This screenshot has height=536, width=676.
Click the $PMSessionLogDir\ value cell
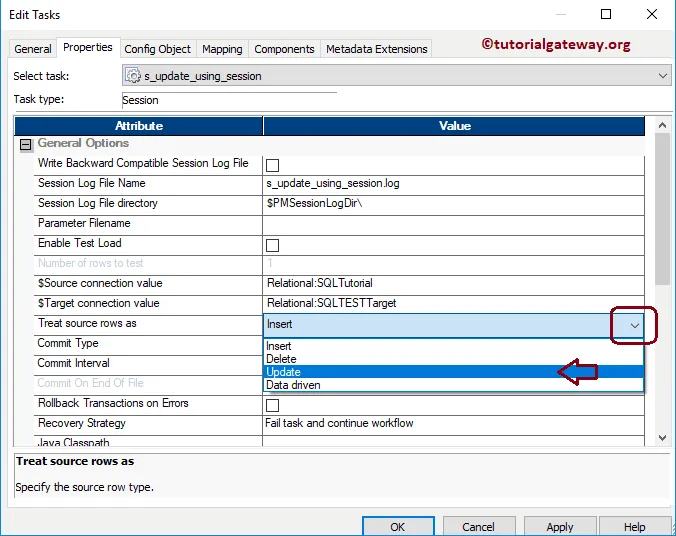[x=454, y=203]
